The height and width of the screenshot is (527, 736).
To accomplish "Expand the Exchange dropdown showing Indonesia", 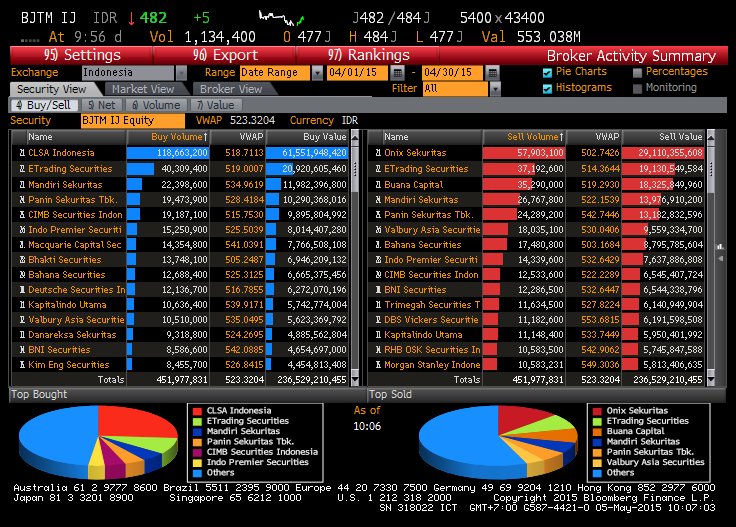I will tap(127, 73).
